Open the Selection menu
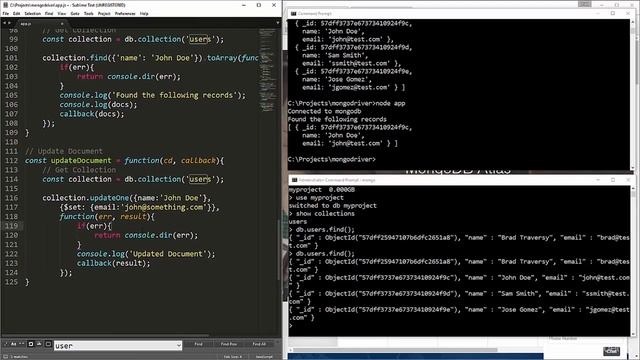The width and height of the screenshot is (640, 360). [33, 13]
